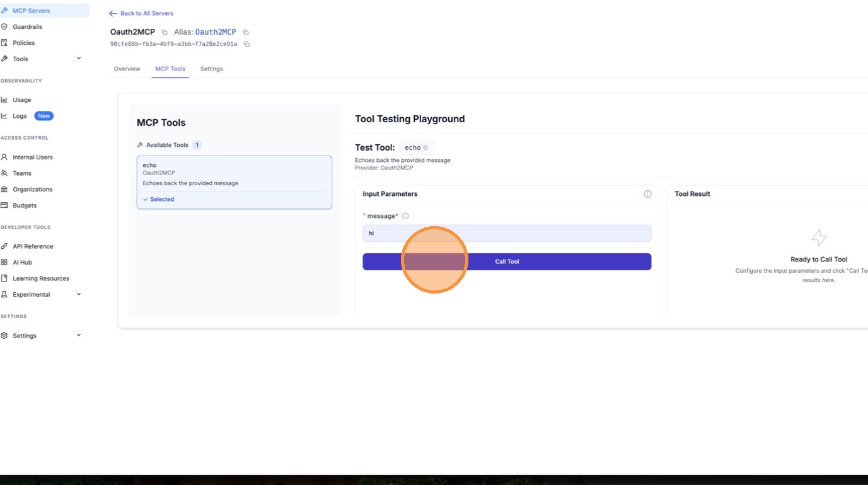
Task: Click the "Ready to Call Tool" text
Action: pyautogui.click(x=819, y=260)
